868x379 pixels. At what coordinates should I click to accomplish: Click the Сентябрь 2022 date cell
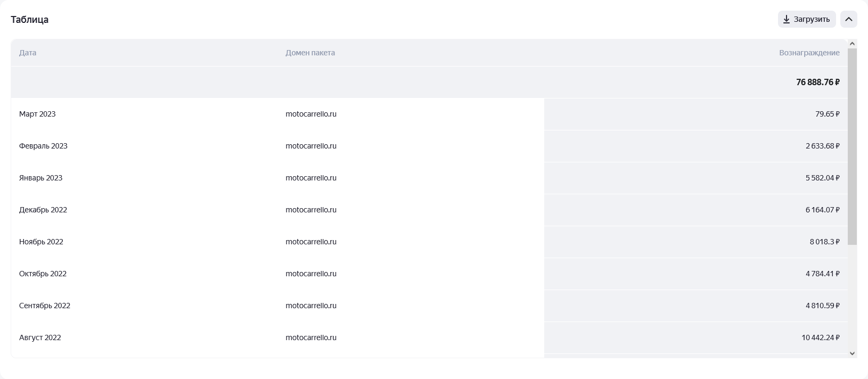[x=45, y=306]
